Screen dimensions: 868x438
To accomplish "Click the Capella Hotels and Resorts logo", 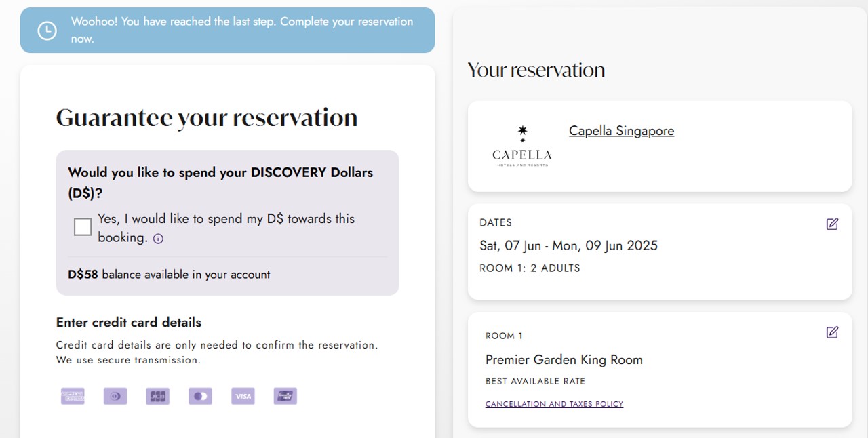I will pyautogui.click(x=522, y=146).
